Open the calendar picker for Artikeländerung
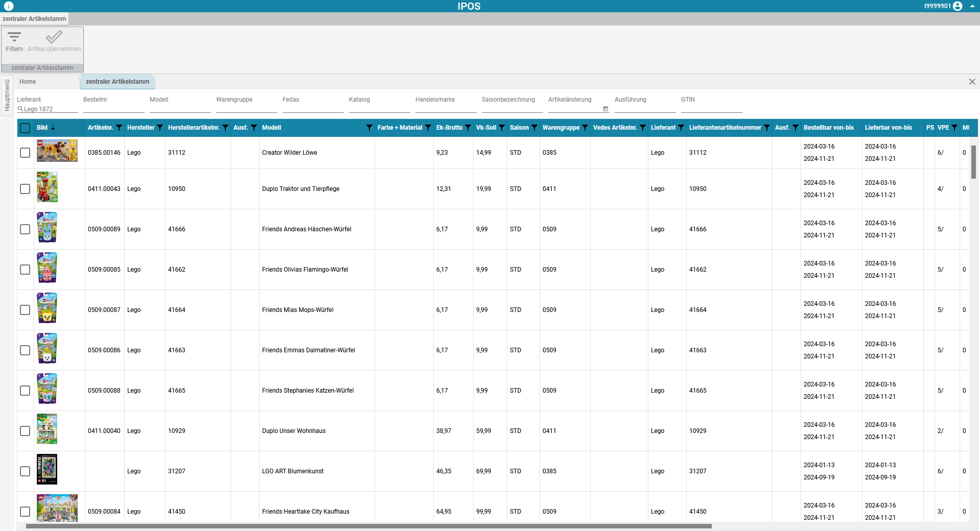 605,109
